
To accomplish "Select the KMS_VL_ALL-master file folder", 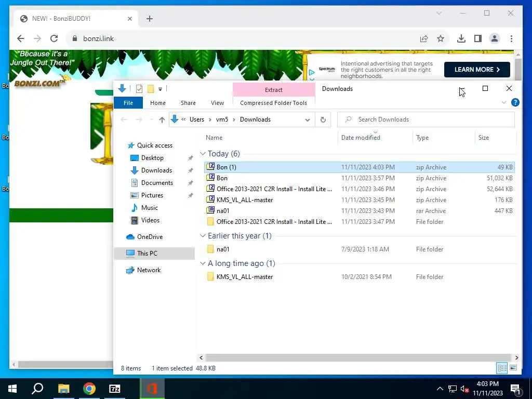I will [360, 276].
